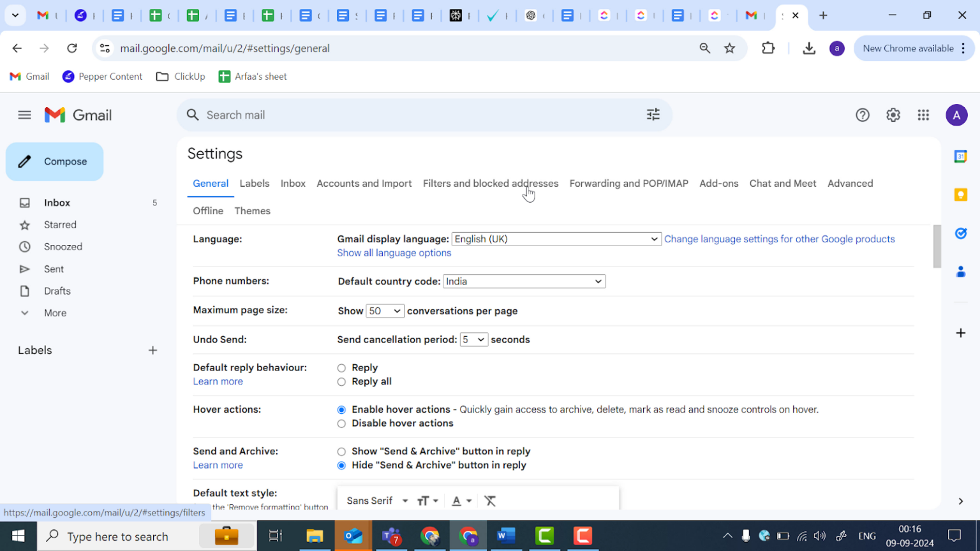Viewport: 980px width, 551px height.
Task: Enable Disable hover actions
Action: coord(342,423)
